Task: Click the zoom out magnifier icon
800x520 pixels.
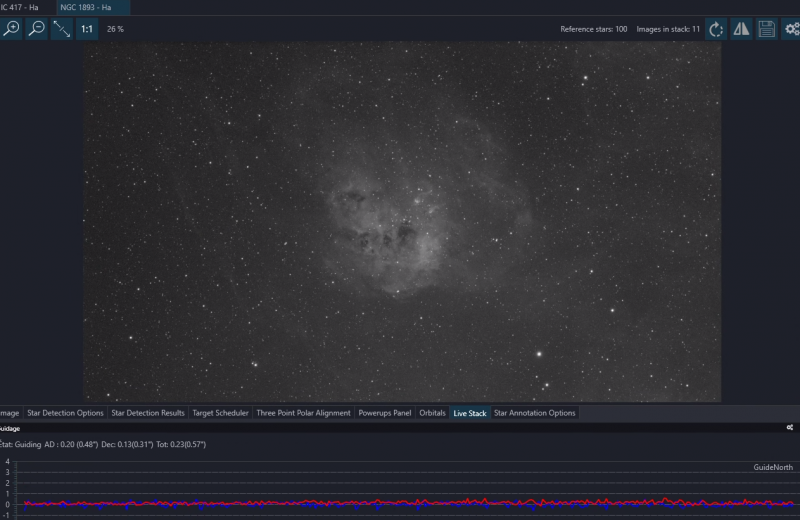Action: click(37, 29)
